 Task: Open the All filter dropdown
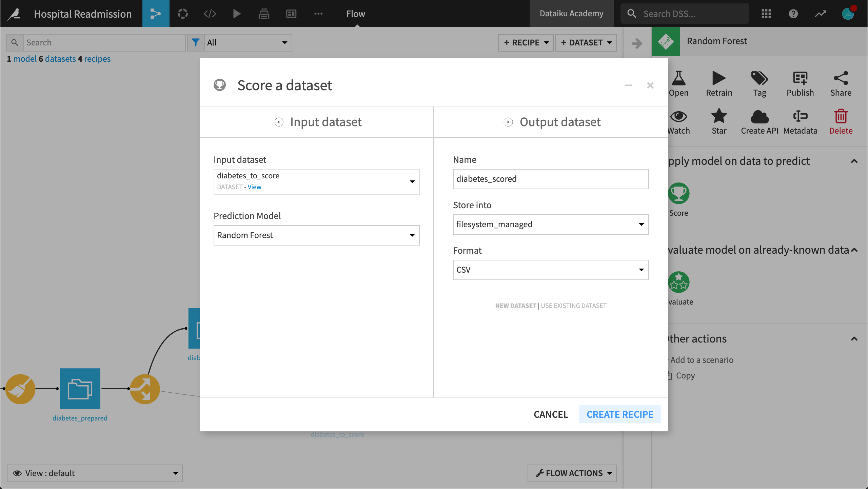pos(248,42)
